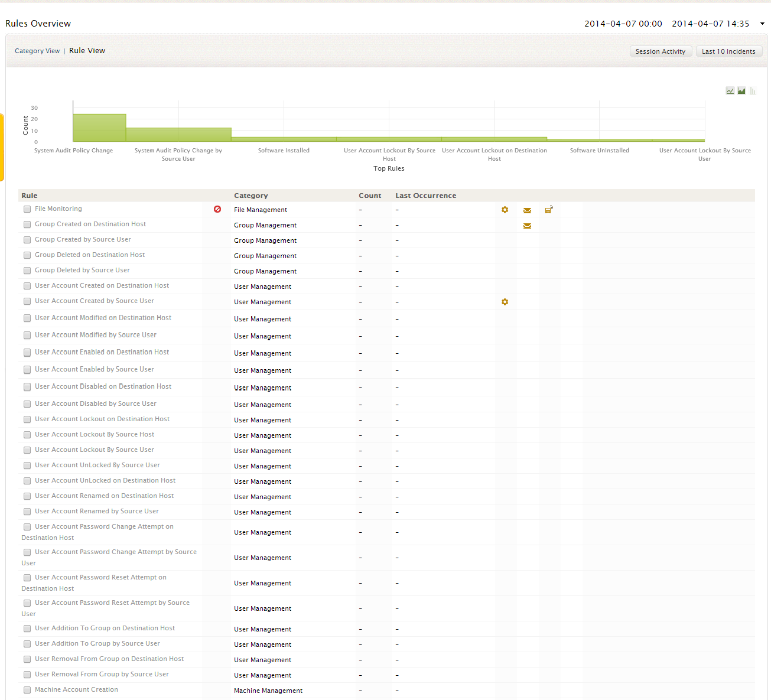Image resolution: width=771 pixels, height=700 pixels.
Task: Click the 'Software Installed' chart axis label
Action: [284, 151]
